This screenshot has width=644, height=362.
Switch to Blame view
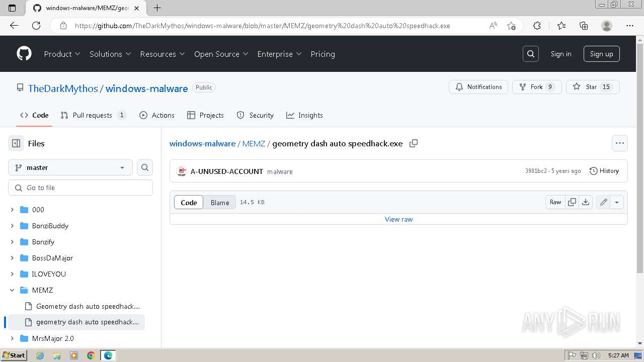coord(220,202)
